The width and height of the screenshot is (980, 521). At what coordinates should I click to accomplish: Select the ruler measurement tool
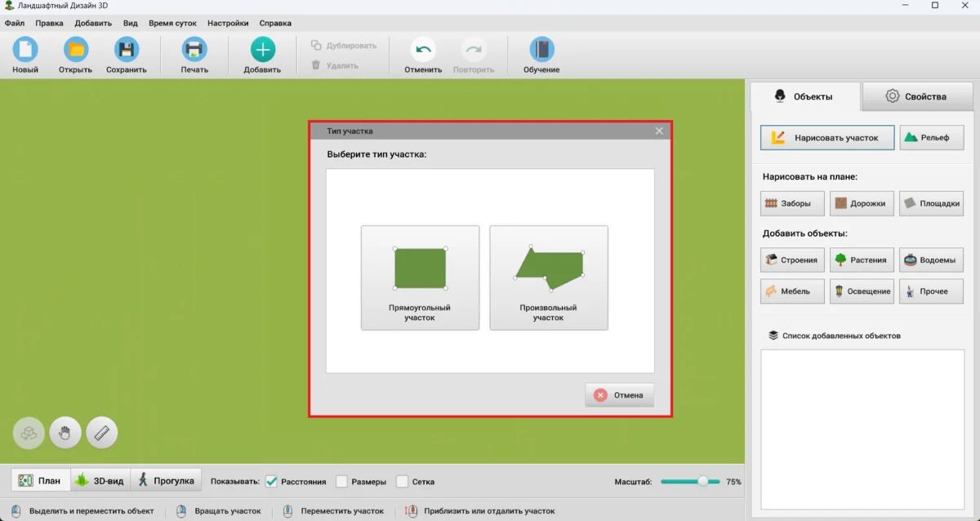(102, 433)
